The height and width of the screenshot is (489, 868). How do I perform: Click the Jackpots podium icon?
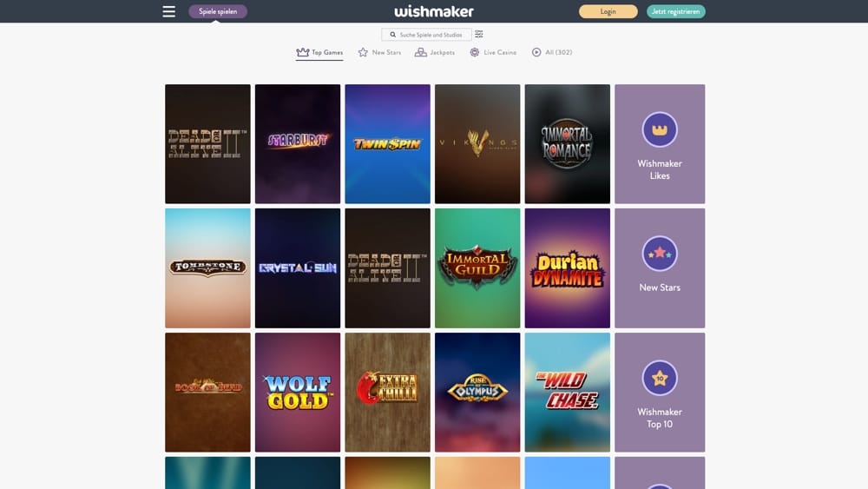click(x=421, y=52)
